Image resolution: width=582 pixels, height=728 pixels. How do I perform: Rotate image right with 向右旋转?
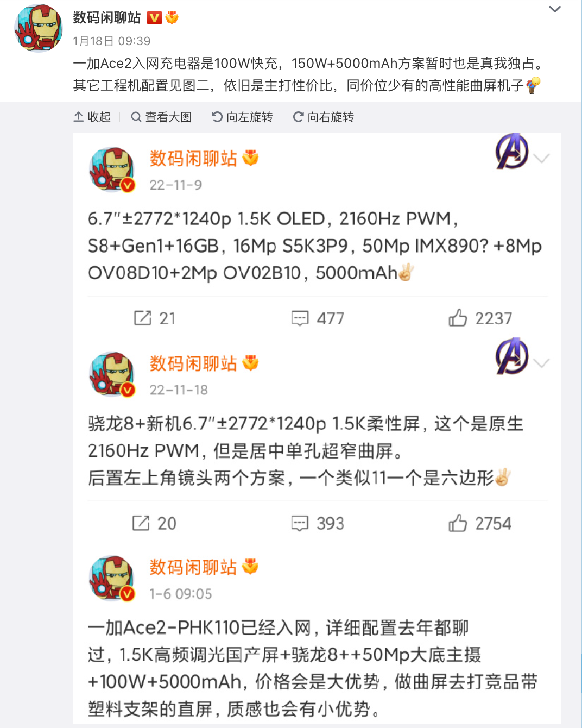(x=323, y=117)
